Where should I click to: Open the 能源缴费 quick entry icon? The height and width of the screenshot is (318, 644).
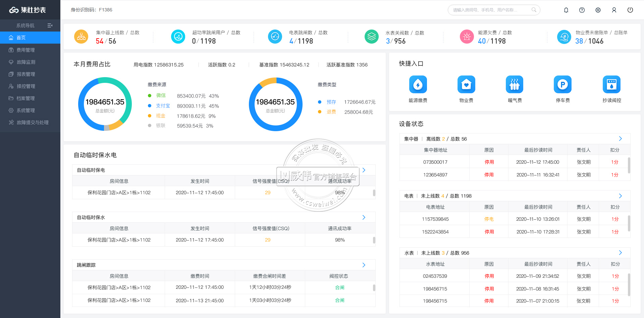tap(418, 85)
